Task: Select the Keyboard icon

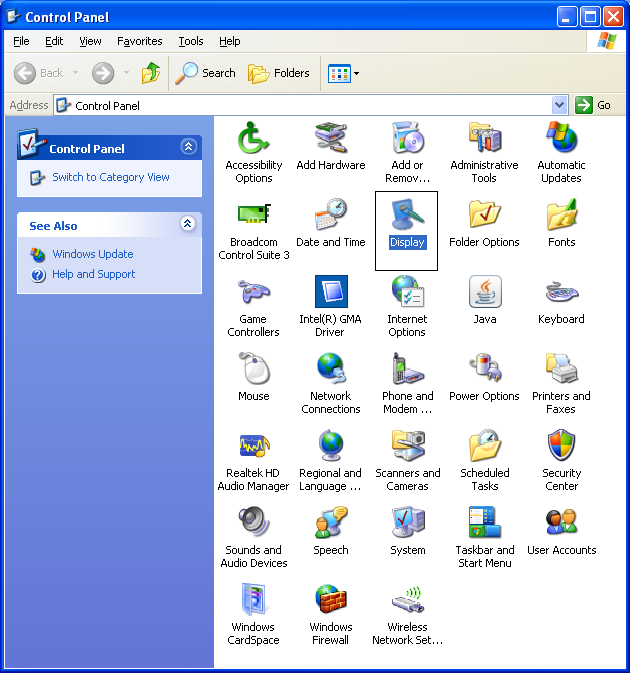Action: [x=561, y=291]
